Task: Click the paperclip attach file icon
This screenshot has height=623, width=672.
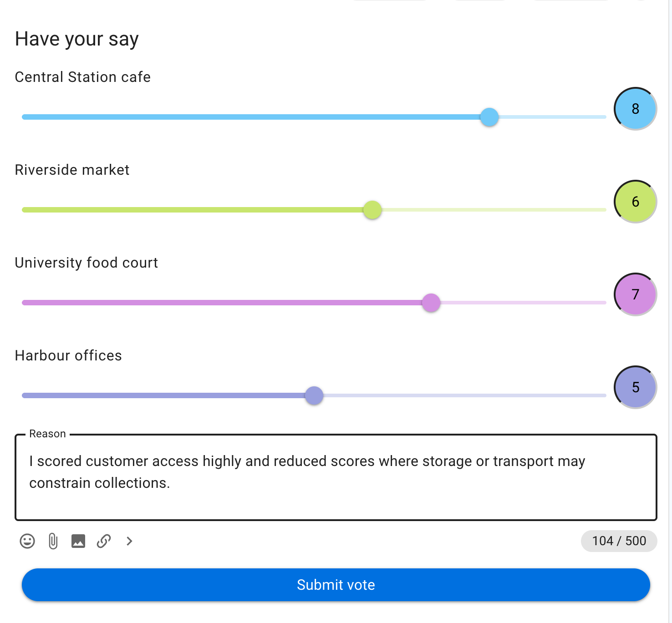Action: (x=53, y=541)
